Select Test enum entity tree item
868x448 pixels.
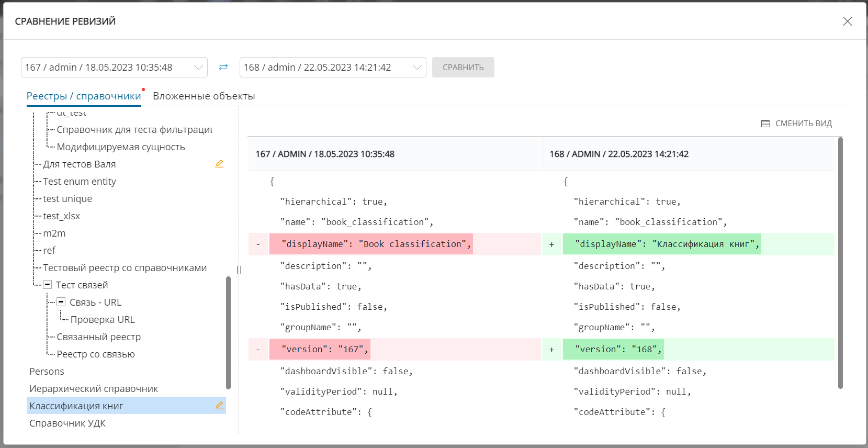(80, 181)
